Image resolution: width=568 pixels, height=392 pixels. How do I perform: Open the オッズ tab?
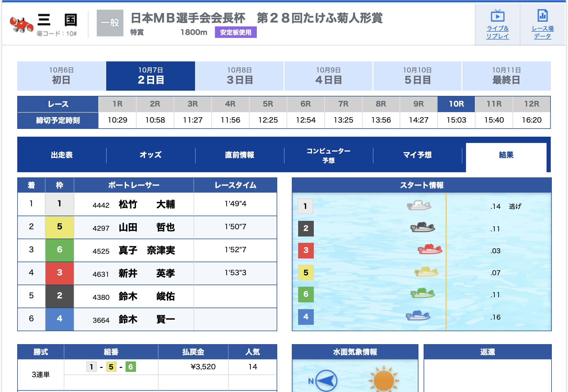click(x=151, y=155)
